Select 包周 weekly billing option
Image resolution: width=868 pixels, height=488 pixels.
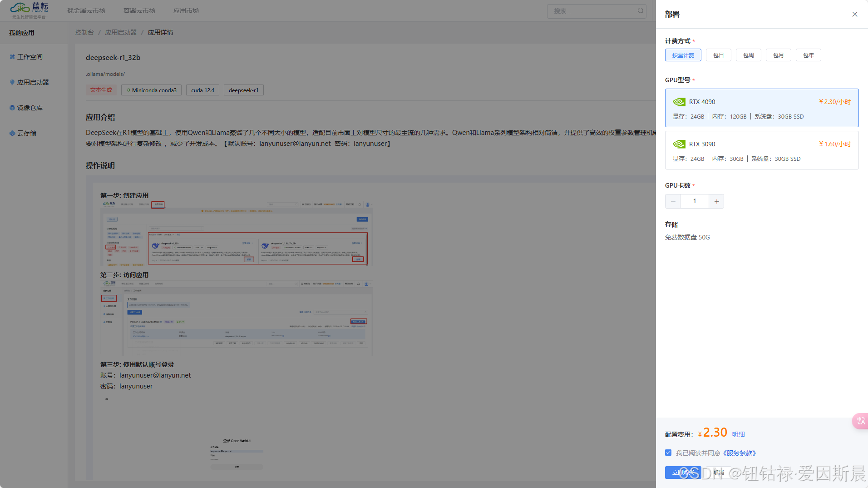click(x=748, y=55)
